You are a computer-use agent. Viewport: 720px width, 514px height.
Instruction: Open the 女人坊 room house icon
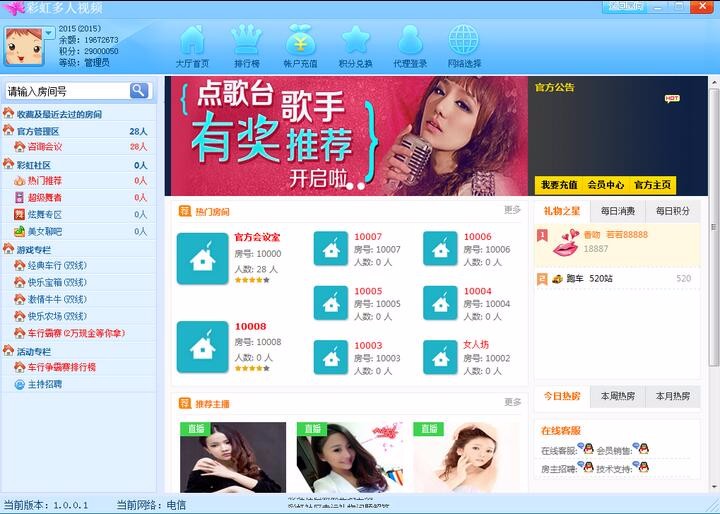[x=440, y=357]
